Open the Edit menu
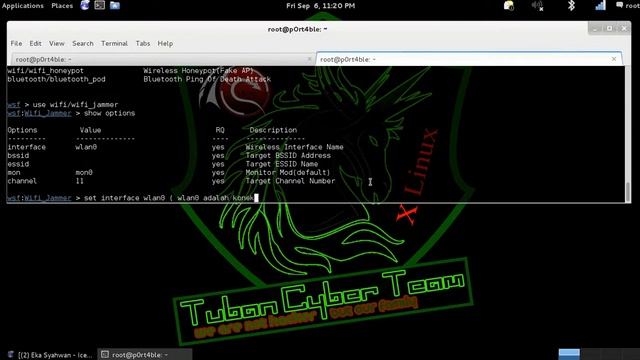 (x=36, y=43)
